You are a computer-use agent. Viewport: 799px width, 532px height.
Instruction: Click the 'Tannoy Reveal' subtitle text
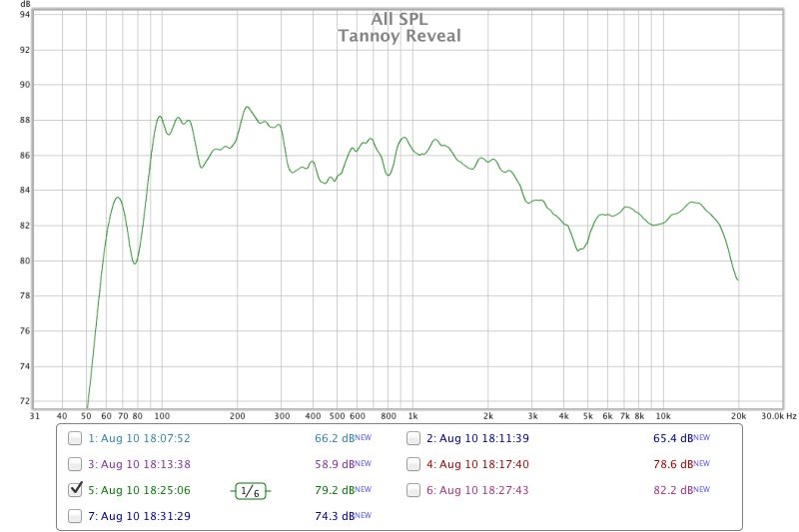(399, 36)
